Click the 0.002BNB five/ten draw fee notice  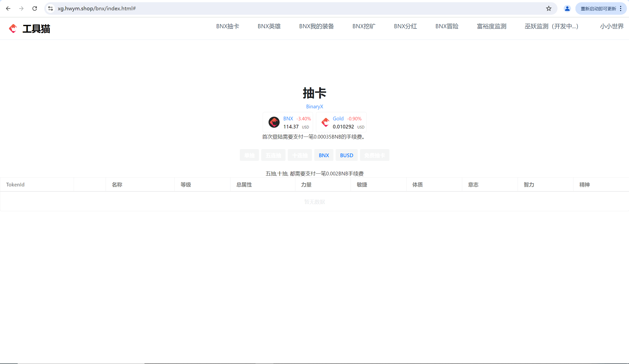314,173
